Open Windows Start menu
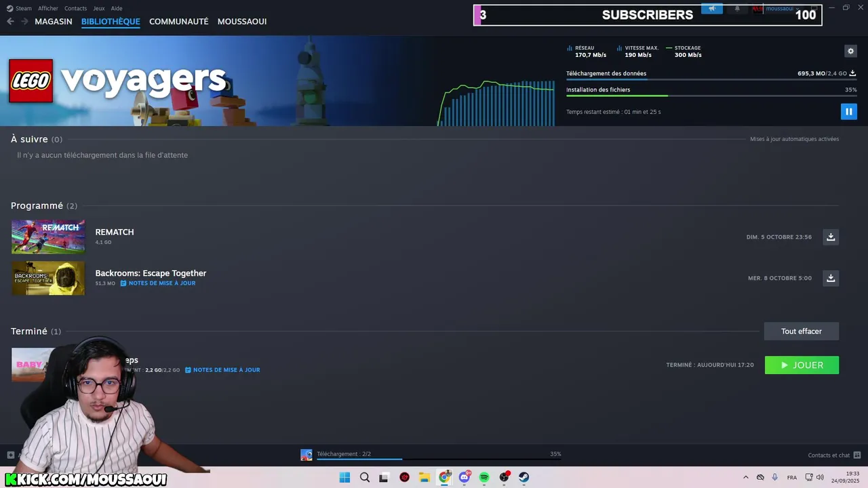This screenshot has width=868, height=488. coord(344,477)
